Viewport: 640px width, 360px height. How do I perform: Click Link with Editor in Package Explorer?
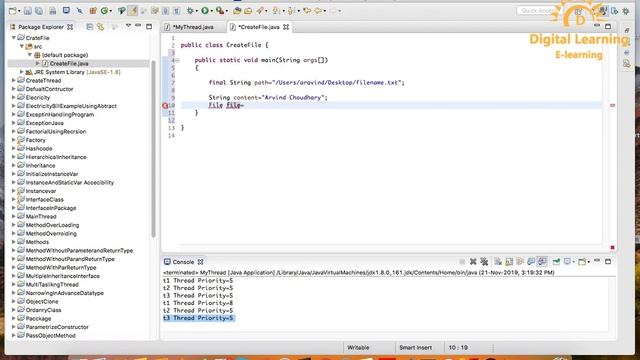[100, 27]
